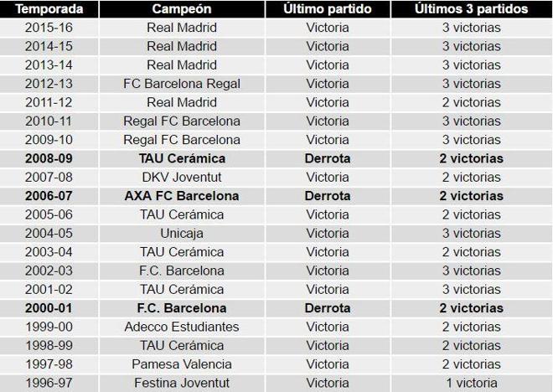
Task: Select the Último partido column header
Action: pyautogui.click(x=328, y=8)
